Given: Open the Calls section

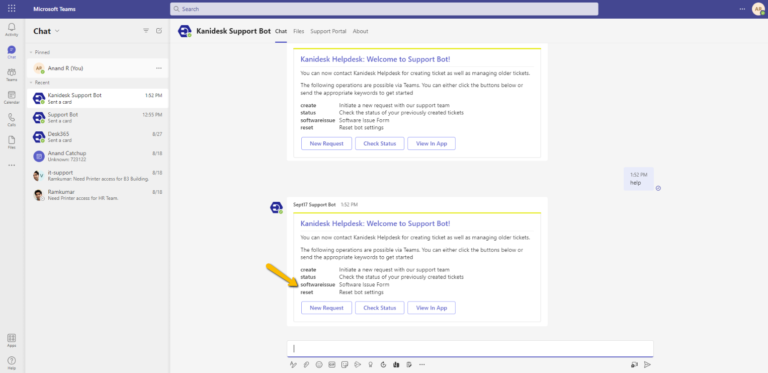Looking at the screenshot, I should click(11, 119).
